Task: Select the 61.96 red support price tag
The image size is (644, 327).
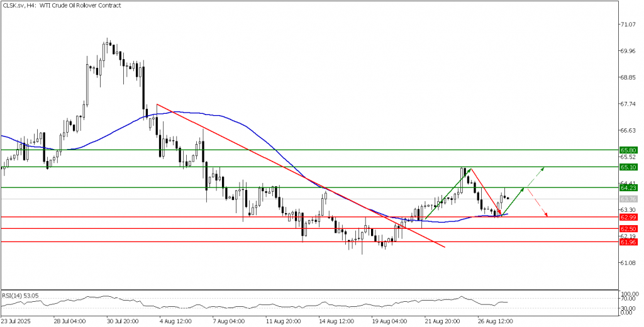Action: [x=628, y=241]
